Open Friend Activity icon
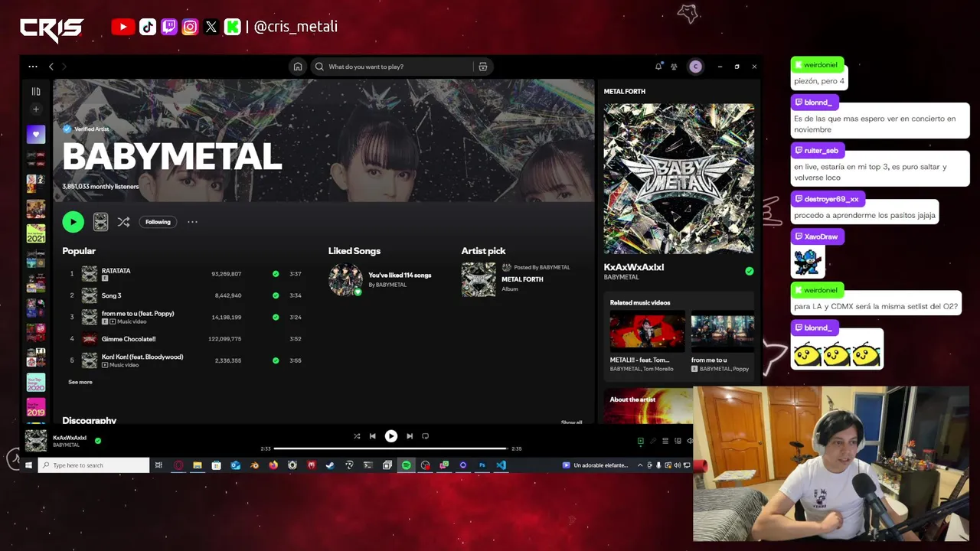Screen dimensions: 980x551 point(674,67)
